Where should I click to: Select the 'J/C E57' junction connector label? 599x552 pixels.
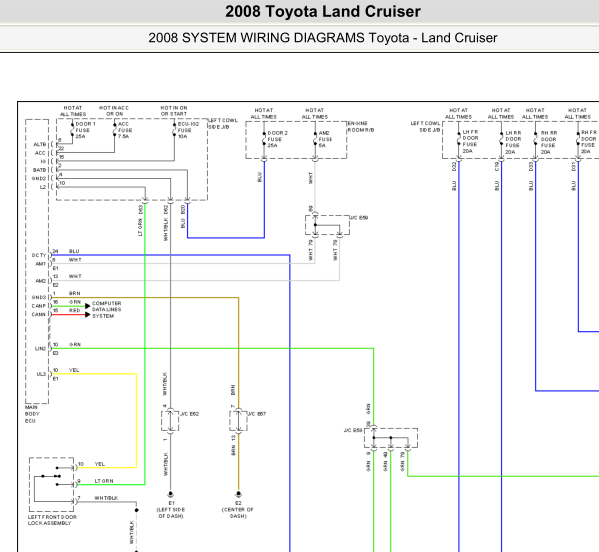click(x=257, y=414)
